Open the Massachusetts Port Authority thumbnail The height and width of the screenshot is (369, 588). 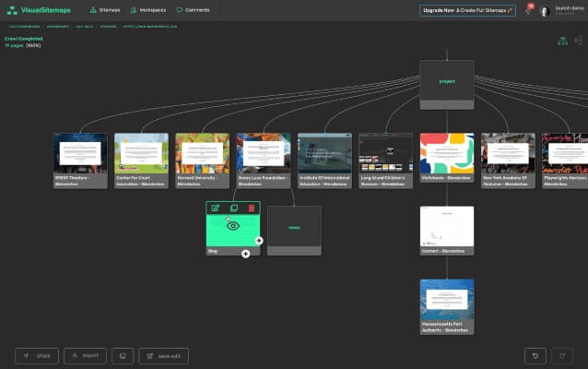click(x=447, y=300)
